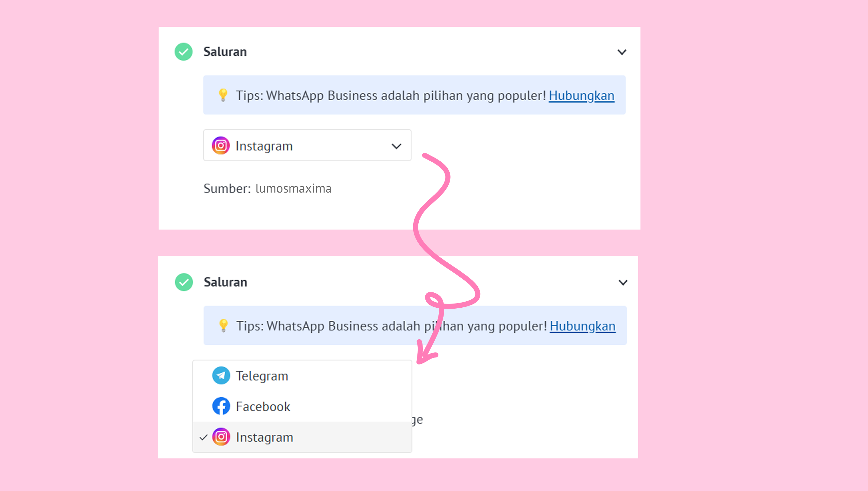Screen dimensions: 868x491
Task: Collapse the top Saluran section chevron
Action: click(622, 52)
